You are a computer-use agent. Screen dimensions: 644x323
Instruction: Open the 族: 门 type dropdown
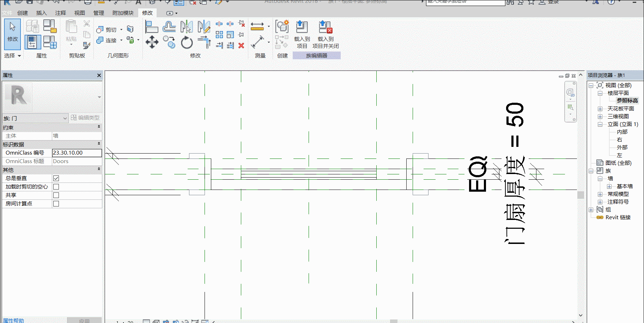pyautogui.click(x=35, y=118)
